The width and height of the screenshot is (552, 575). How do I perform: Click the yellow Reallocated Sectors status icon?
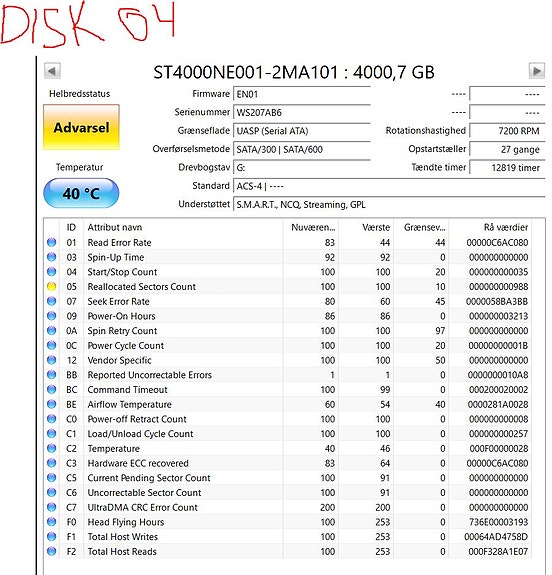pyautogui.click(x=52, y=286)
